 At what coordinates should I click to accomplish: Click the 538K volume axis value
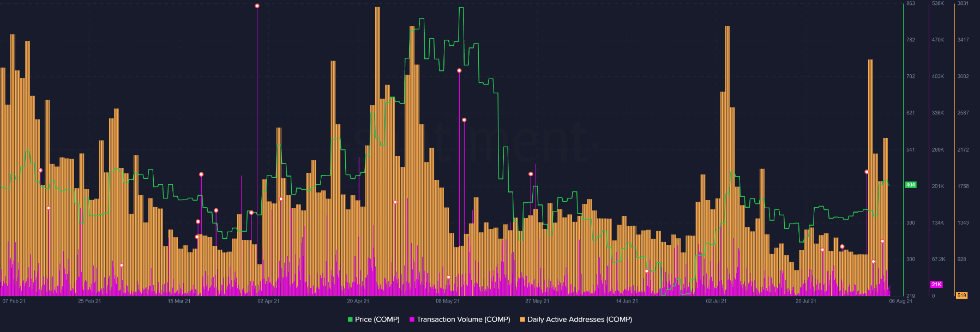[x=937, y=3]
